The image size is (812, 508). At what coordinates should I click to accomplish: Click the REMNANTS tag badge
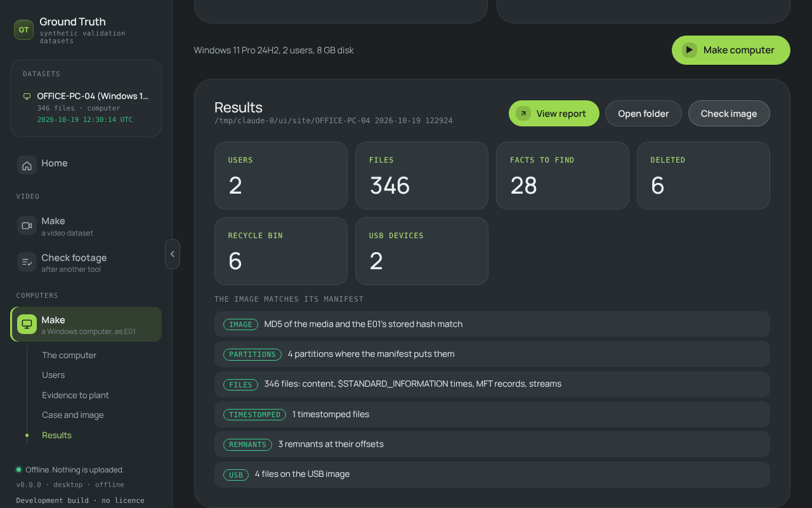247,444
